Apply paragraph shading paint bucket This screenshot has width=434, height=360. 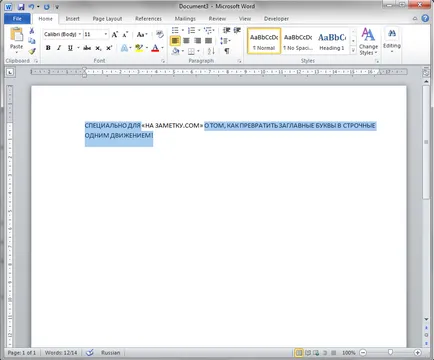(175, 51)
